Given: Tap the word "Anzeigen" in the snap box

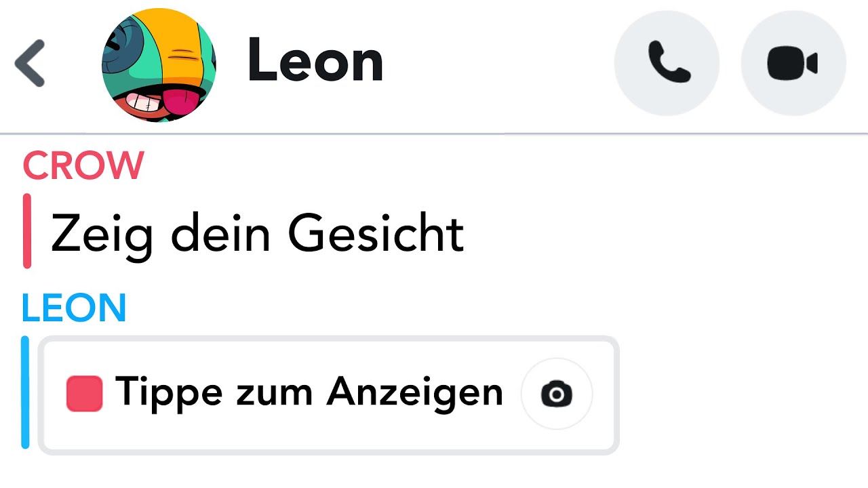Looking at the screenshot, I should coord(415,392).
